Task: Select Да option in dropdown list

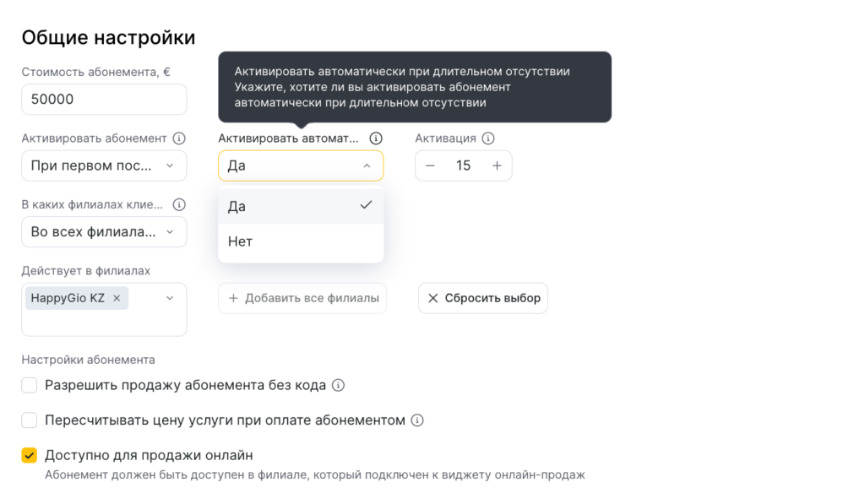Action: (300, 206)
